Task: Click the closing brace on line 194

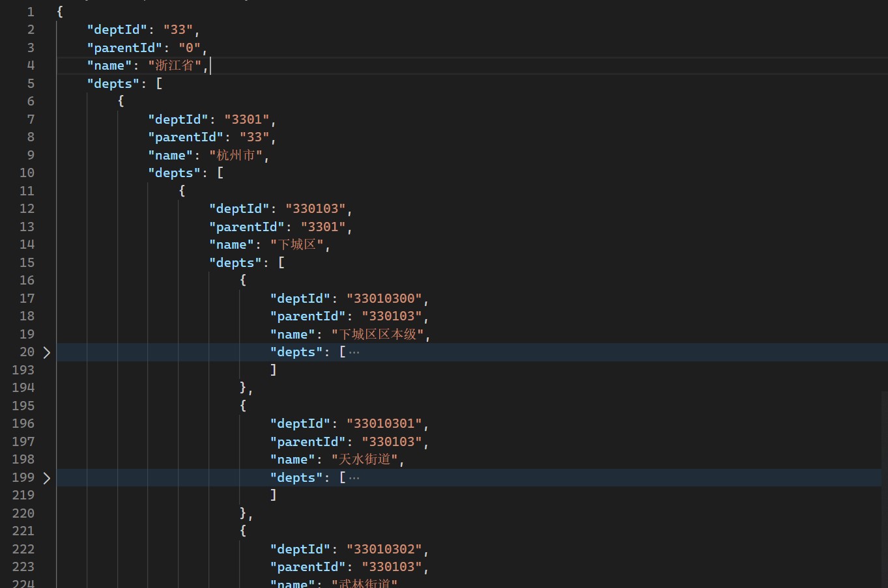Action: [x=243, y=387]
